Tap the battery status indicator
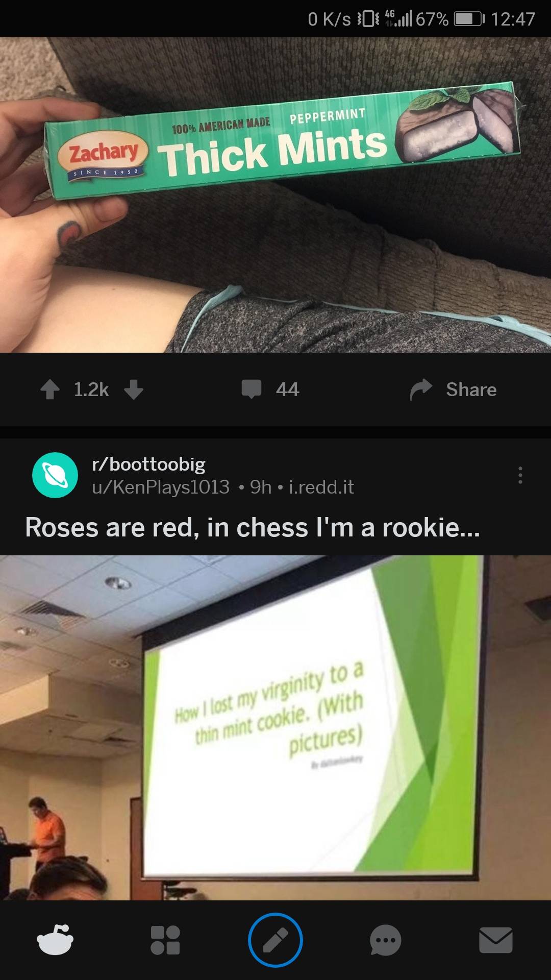 coord(469,19)
